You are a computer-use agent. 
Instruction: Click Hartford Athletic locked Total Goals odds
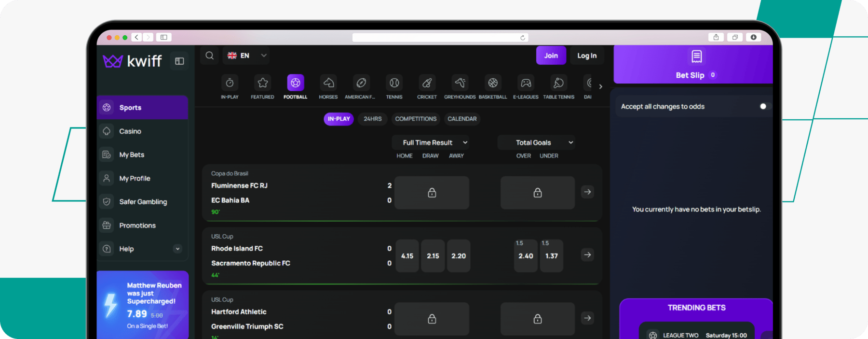538,319
